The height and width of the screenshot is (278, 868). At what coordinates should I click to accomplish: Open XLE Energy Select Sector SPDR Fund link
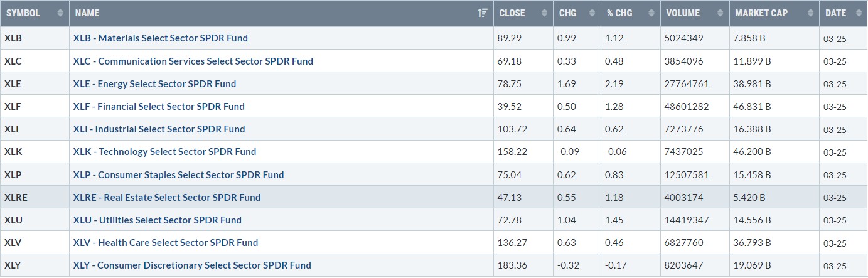coord(154,84)
